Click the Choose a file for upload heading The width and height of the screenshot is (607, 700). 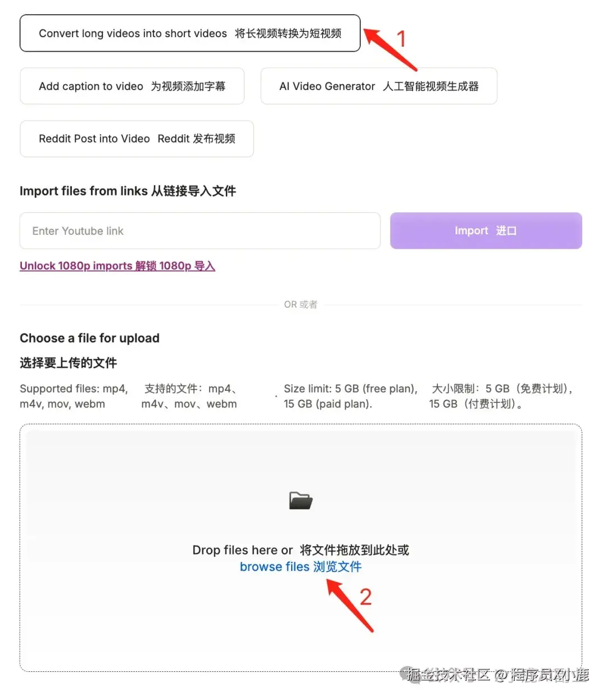[x=89, y=338]
